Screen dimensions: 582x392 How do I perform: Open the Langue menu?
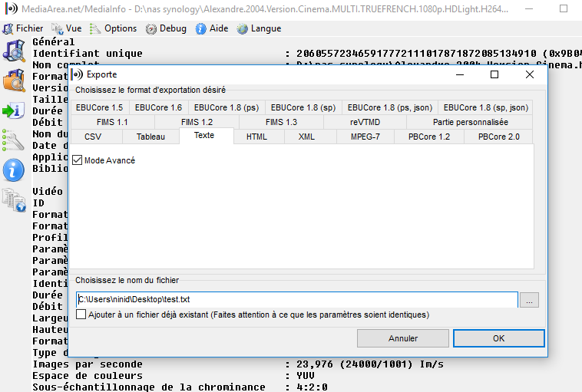[259, 28]
